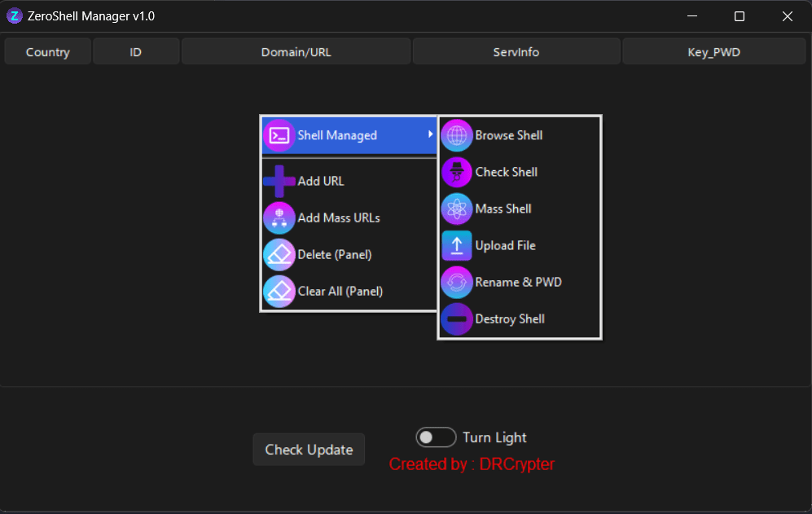The height and width of the screenshot is (514, 812).
Task: Click the ZeroShell logo in the title bar
Action: [14, 15]
